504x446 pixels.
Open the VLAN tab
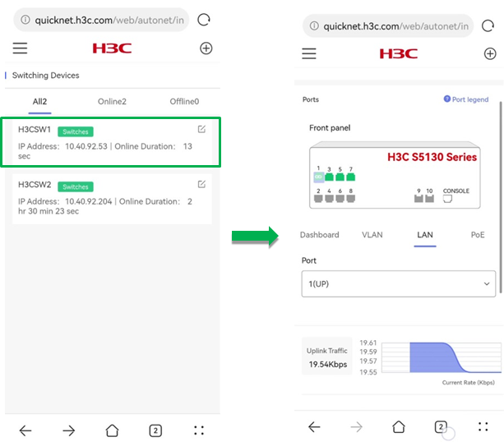click(372, 235)
